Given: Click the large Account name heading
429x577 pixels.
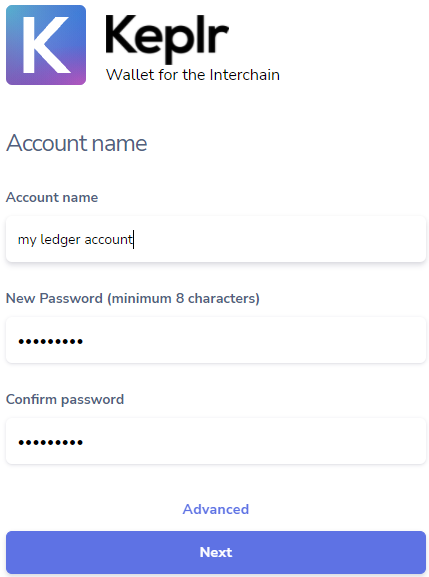Looking at the screenshot, I should click(77, 143).
